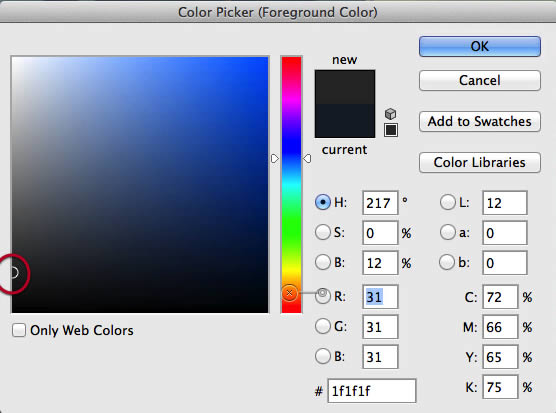Image resolution: width=556 pixels, height=413 pixels.
Task: Open Color Libraries
Action: point(480,162)
